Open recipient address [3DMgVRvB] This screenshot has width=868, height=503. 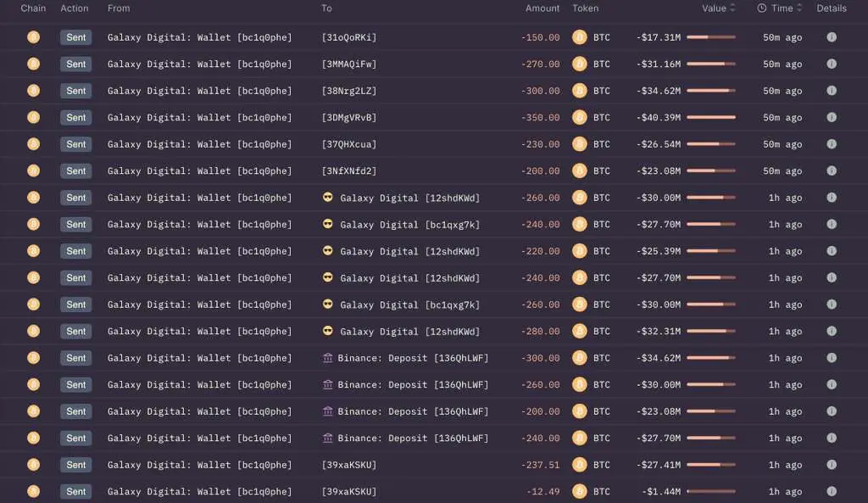348,117
